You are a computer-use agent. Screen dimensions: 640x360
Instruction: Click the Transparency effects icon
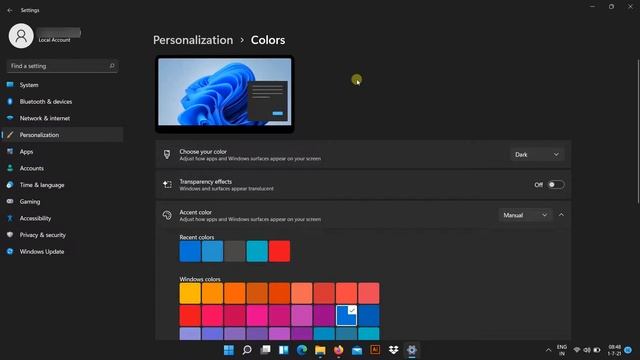(167, 184)
